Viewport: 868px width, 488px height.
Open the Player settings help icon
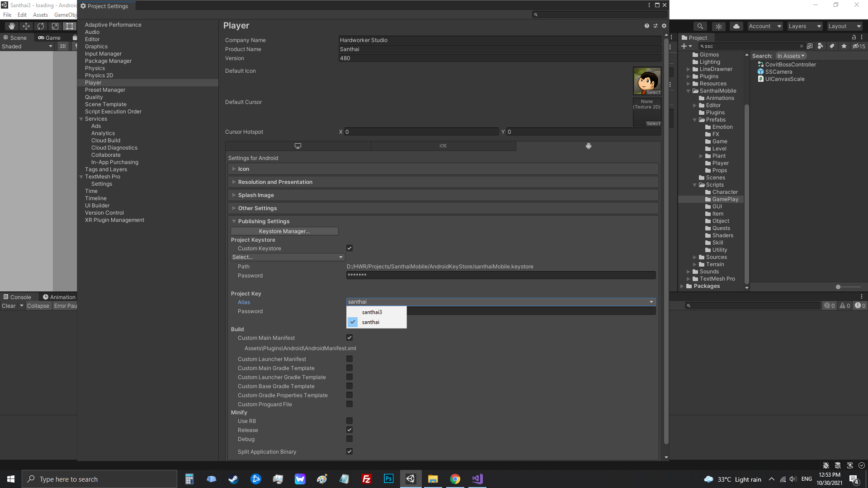tap(646, 26)
